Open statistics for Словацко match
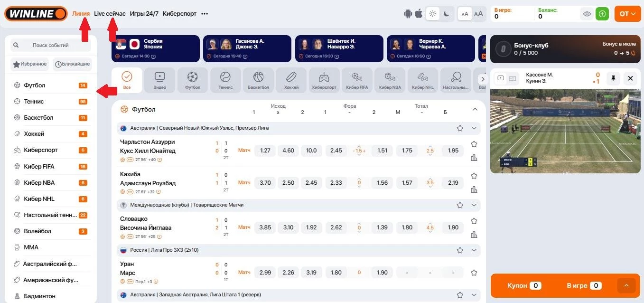The height and width of the screenshot is (303, 644). pyautogui.click(x=474, y=235)
